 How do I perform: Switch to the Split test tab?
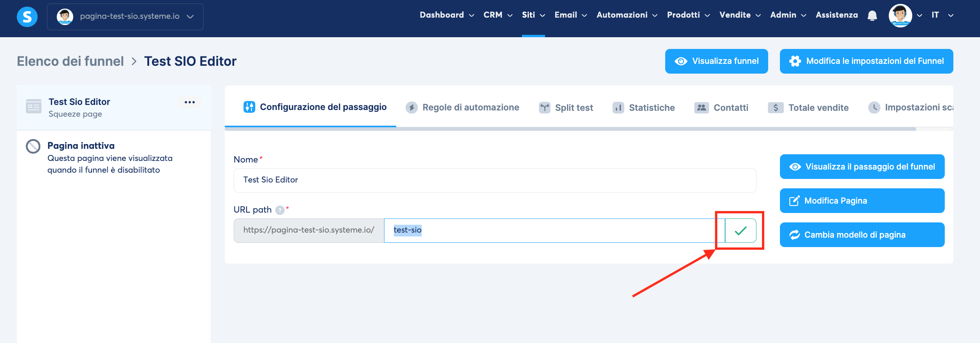pyautogui.click(x=566, y=108)
